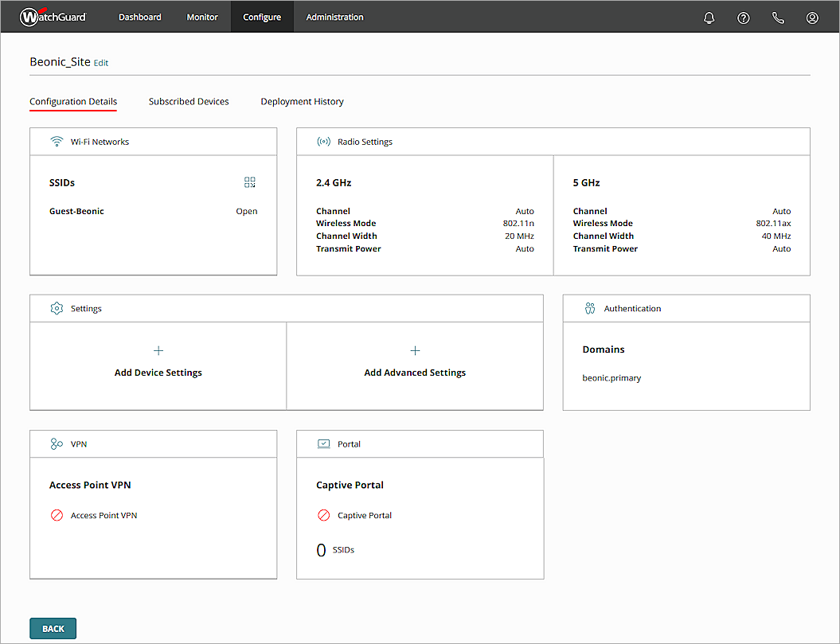This screenshot has height=644, width=840.
Task: Click the Portal panel icon
Action: 323,443
